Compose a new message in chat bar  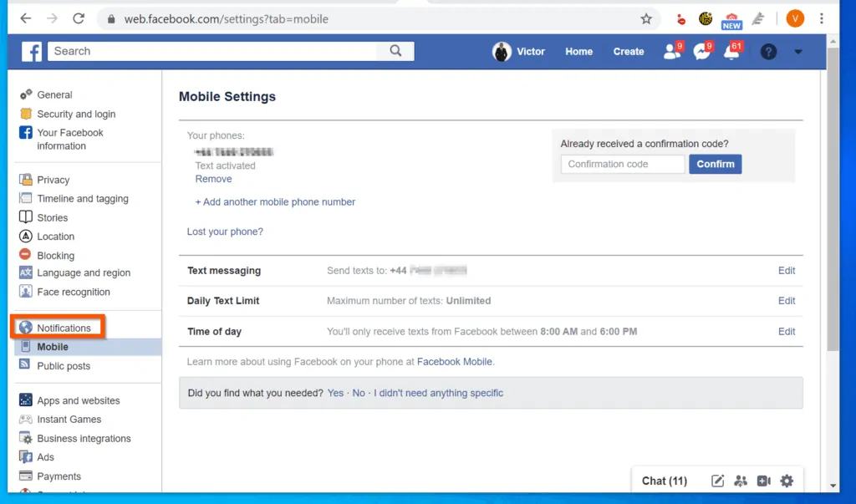[x=717, y=481]
